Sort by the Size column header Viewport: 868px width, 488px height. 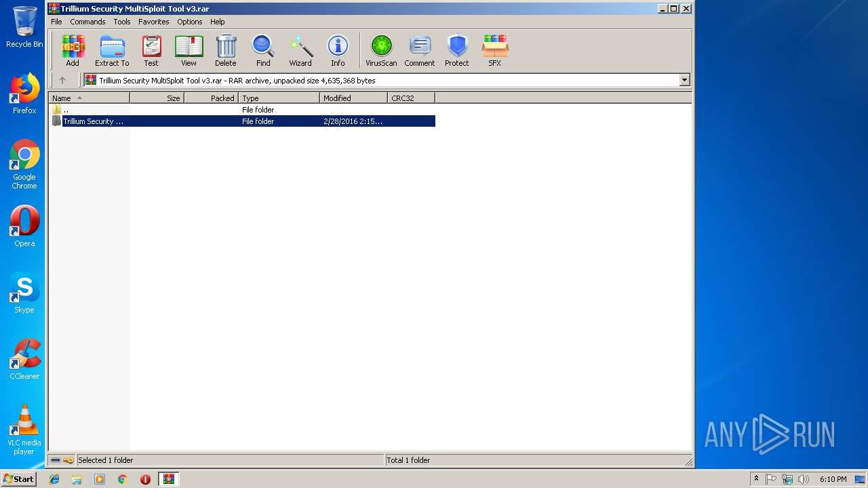tap(157, 98)
